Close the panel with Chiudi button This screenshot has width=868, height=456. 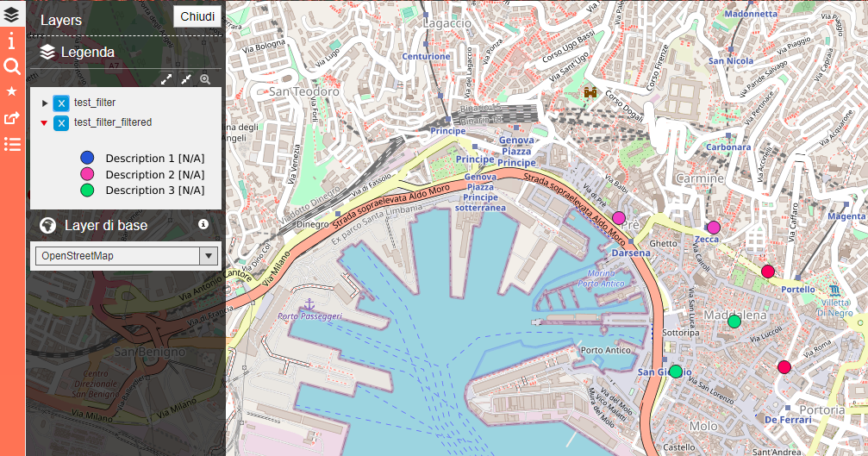pyautogui.click(x=197, y=16)
